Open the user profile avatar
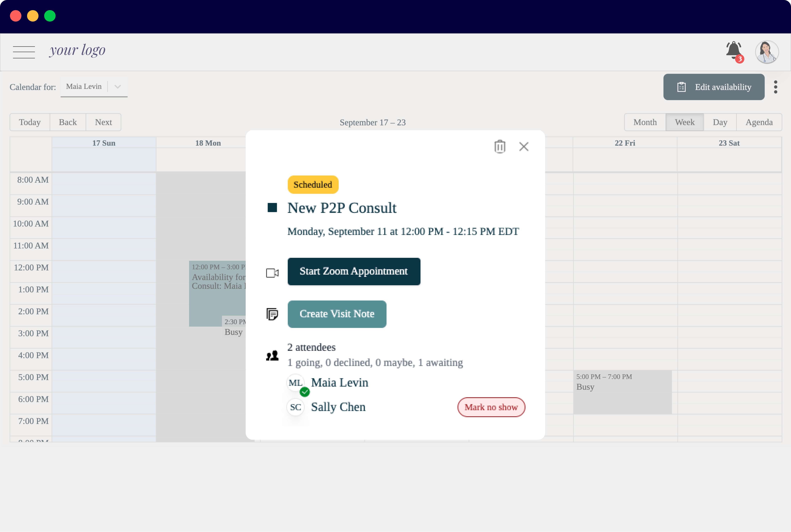791x532 pixels. tap(767, 52)
